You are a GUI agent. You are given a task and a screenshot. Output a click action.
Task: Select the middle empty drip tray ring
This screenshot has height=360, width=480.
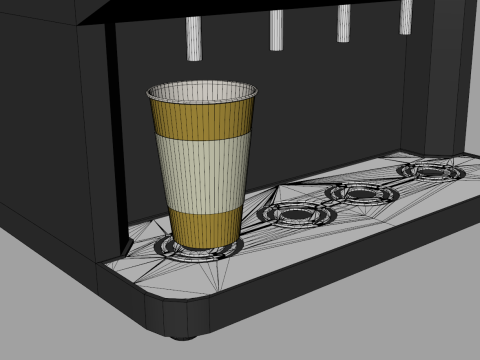point(362,194)
